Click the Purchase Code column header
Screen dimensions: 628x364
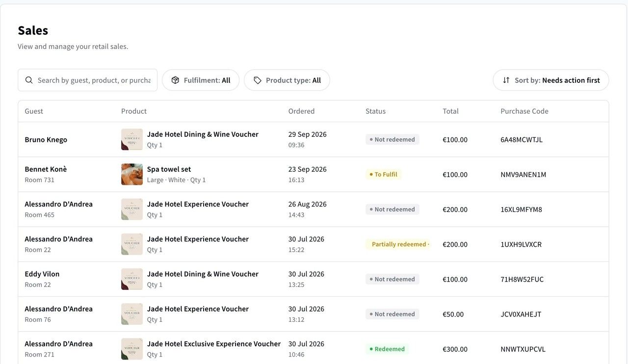pos(524,111)
